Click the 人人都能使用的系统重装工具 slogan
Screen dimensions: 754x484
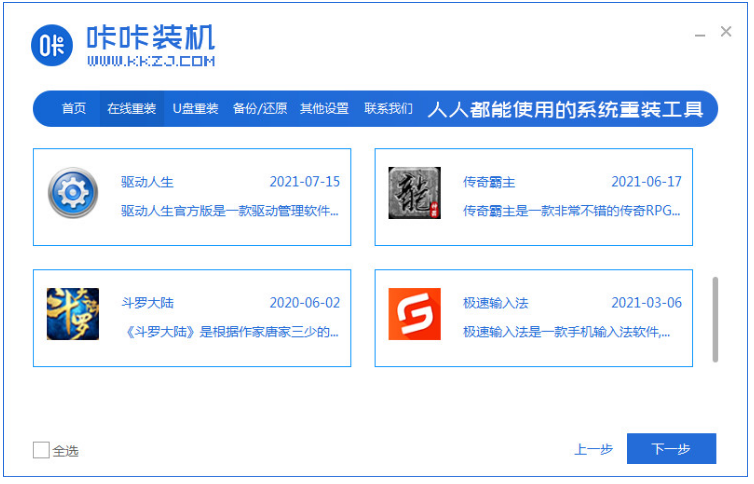click(x=566, y=110)
